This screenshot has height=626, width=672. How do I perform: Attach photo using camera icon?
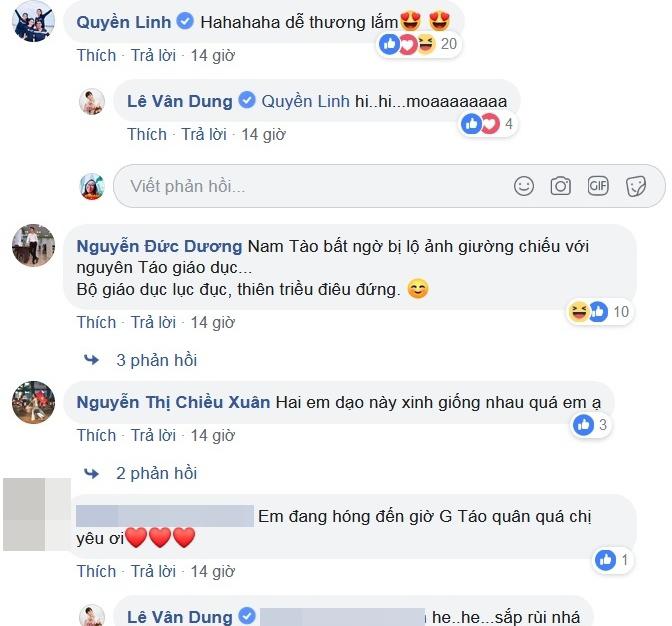pos(561,186)
